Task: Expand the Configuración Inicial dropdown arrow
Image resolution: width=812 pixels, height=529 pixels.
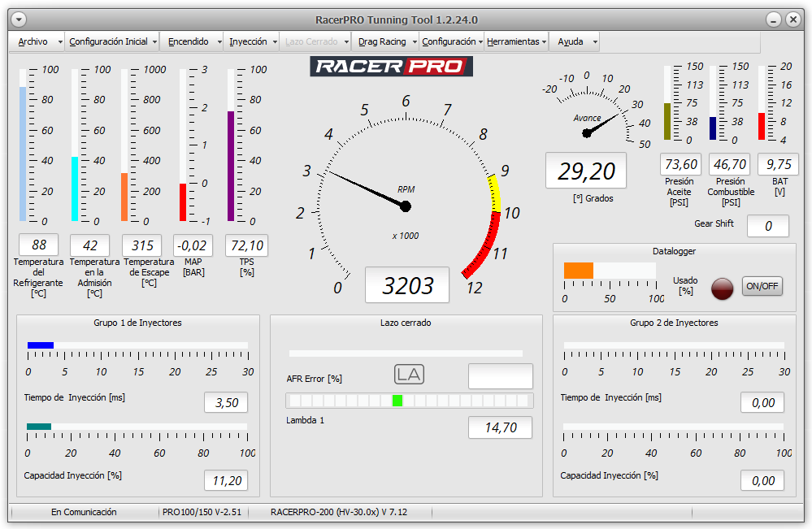Action: point(154,42)
